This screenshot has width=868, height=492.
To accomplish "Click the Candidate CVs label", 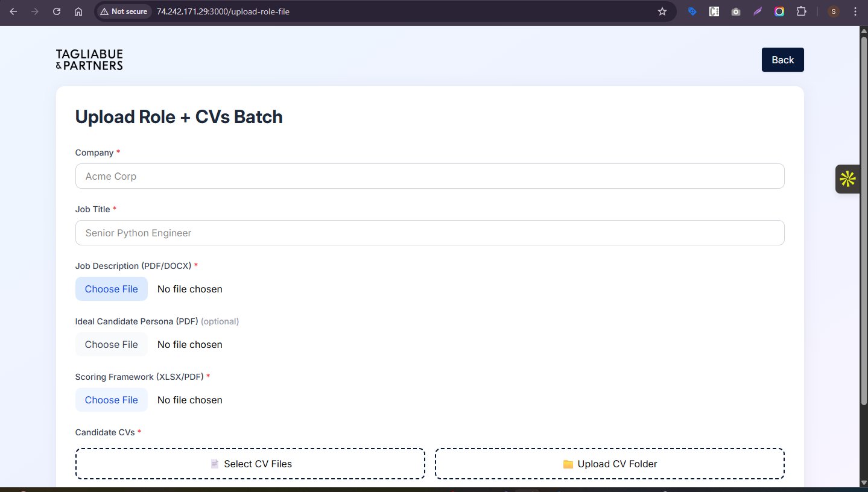I will click(x=108, y=432).
